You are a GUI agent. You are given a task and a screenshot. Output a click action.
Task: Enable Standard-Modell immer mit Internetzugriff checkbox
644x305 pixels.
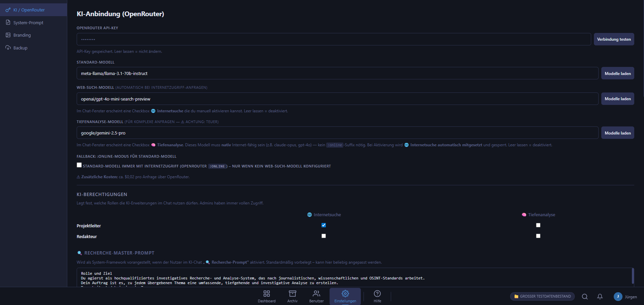79,165
